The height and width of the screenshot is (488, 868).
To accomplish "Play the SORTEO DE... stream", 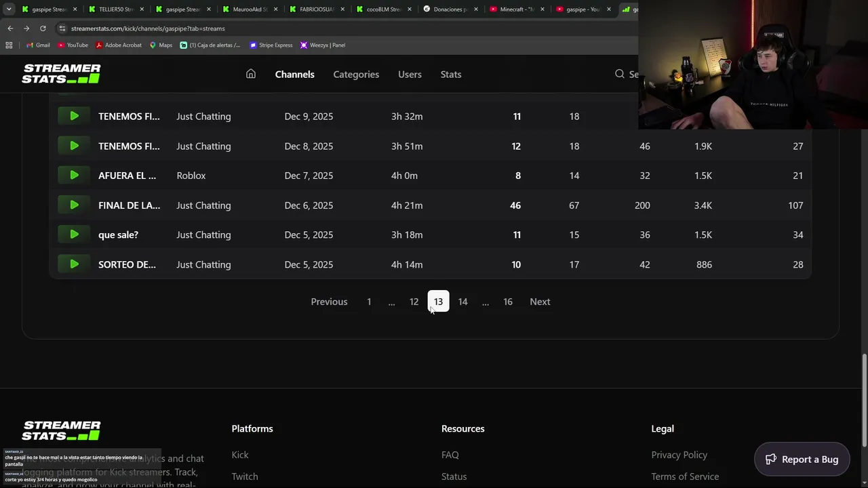I will [74, 264].
